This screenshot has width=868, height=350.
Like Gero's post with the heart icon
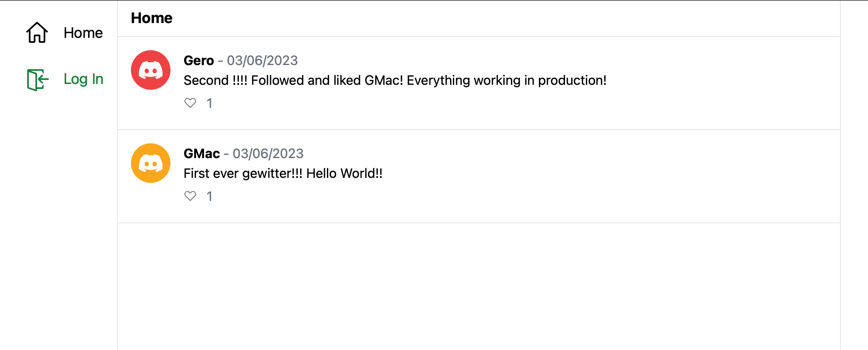coord(190,103)
